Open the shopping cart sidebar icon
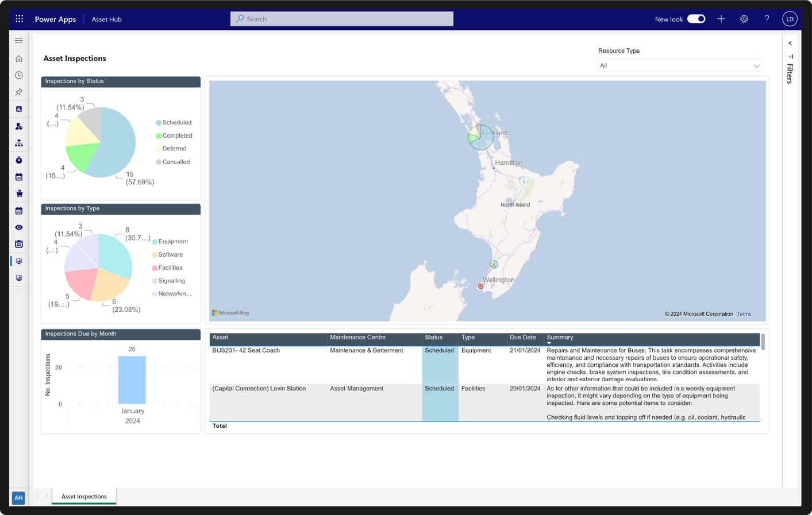The width and height of the screenshot is (812, 515). point(19,193)
